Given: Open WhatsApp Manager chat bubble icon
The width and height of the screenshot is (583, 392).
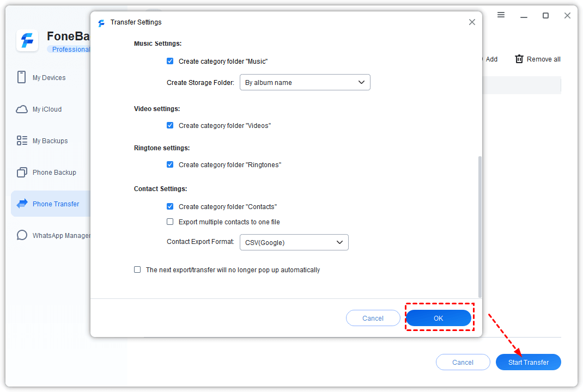Looking at the screenshot, I should tap(22, 236).
